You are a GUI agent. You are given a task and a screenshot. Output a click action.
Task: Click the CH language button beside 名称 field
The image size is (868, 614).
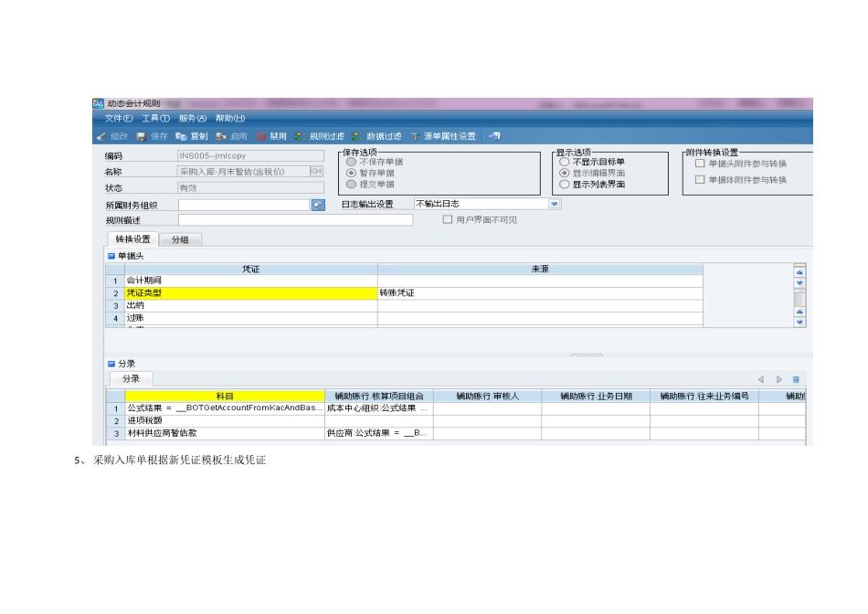click(317, 172)
